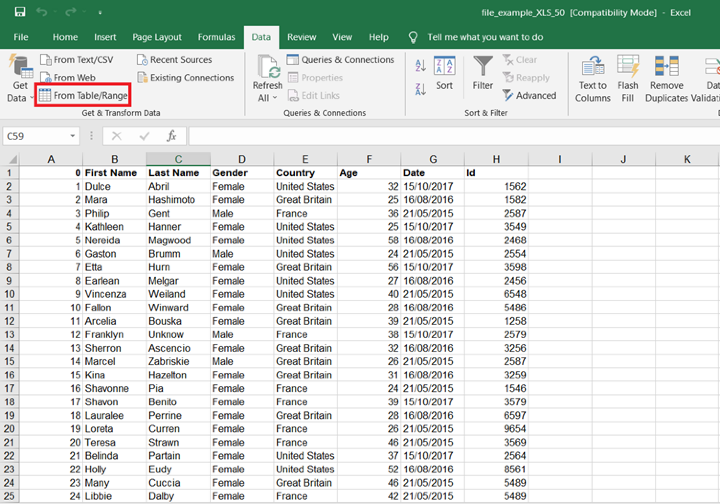Open the custom Sort dialog
Viewport: 720px width, 504px height.
point(445,74)
